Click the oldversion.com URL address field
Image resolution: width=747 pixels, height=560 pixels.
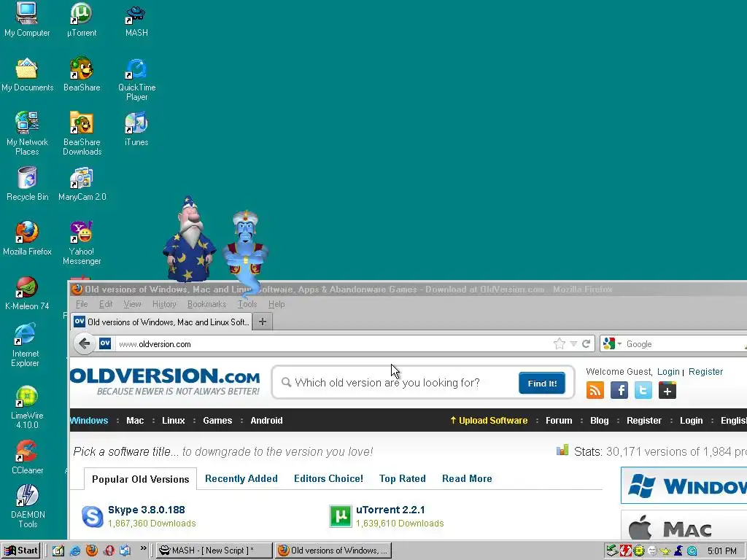click(x=333, y=344)
